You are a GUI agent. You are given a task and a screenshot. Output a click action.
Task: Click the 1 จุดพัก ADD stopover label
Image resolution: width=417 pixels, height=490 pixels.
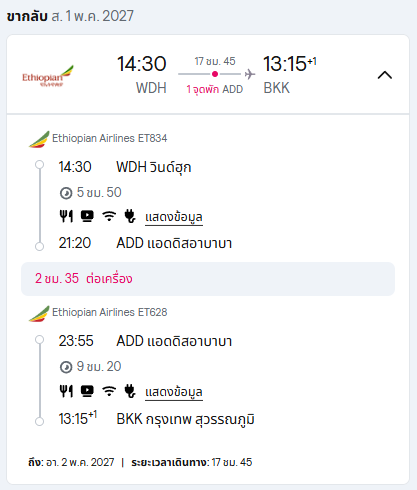coord(215,89)
